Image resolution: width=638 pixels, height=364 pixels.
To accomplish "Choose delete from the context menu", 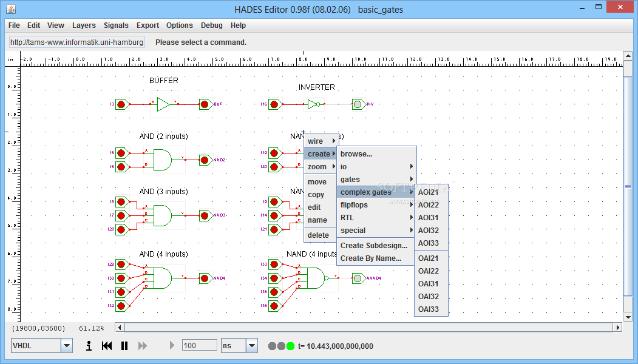I will pyautogui.click(x=322, y=235).
